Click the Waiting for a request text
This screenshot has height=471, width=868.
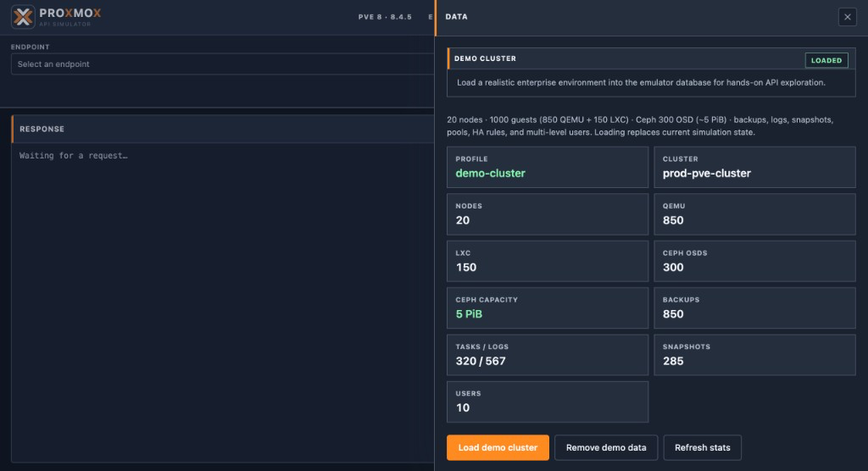click(x=73, y=156)
